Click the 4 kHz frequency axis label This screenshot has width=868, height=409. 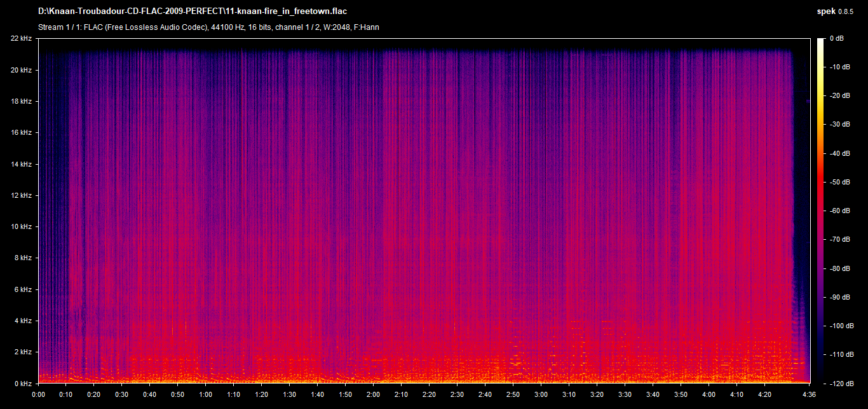(x=23, y=321)
